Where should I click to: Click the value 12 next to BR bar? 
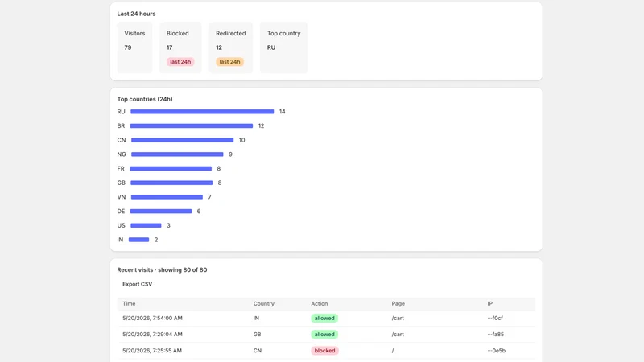261,126
